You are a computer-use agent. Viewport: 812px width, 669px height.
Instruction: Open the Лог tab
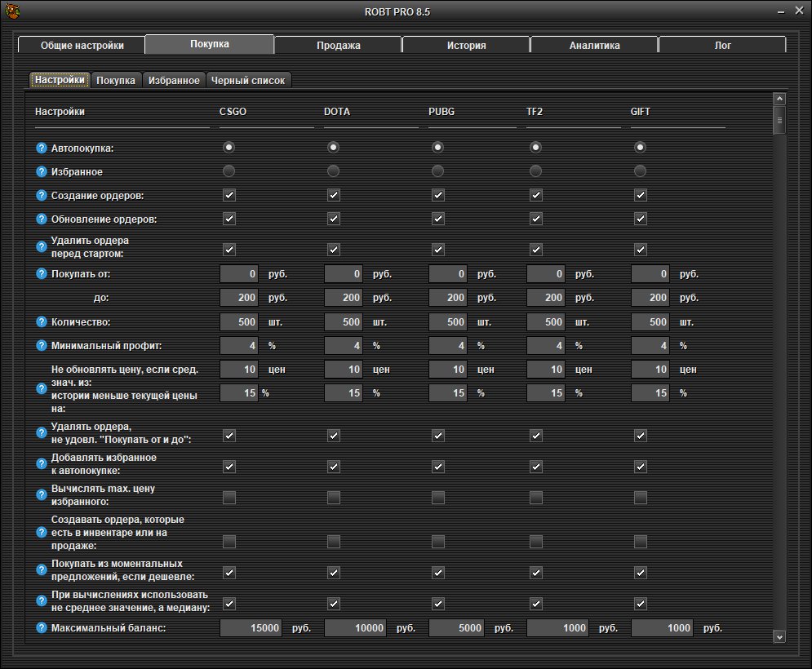(x=722, y=46)
